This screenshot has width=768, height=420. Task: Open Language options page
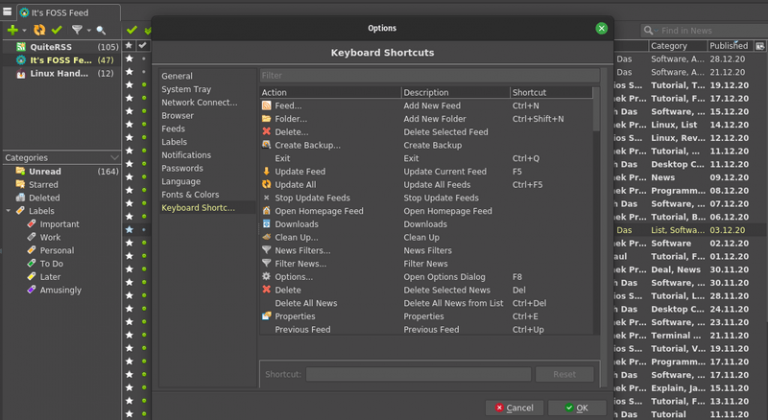click(x=181, y=181)
